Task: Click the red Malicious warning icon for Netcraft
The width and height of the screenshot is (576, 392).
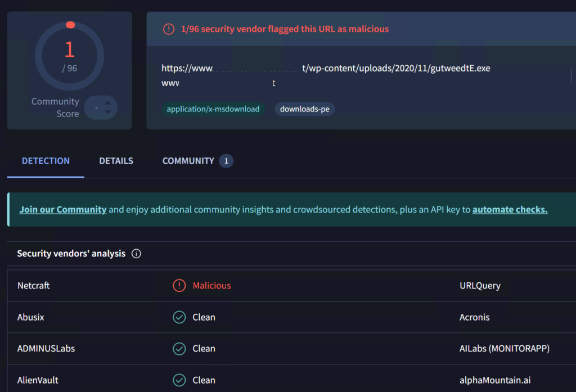Action: pyautogui.click(x=179, y=286)
